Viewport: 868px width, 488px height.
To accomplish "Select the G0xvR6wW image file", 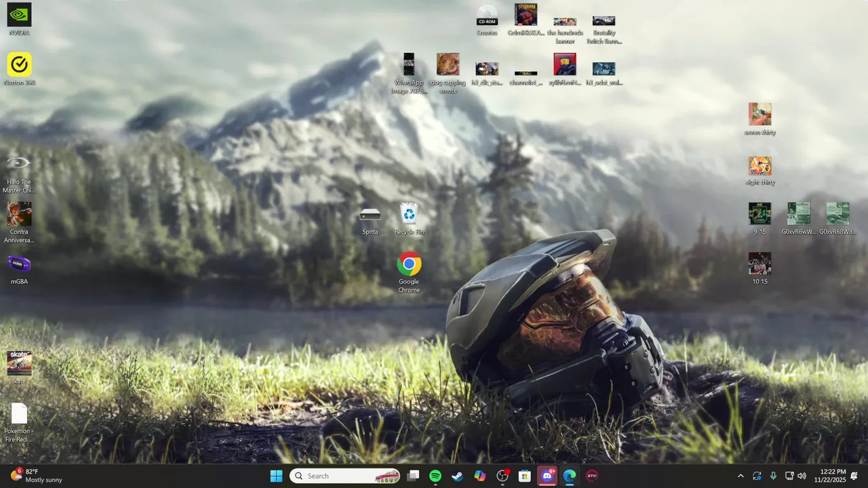I will click(x=799, y=218).
